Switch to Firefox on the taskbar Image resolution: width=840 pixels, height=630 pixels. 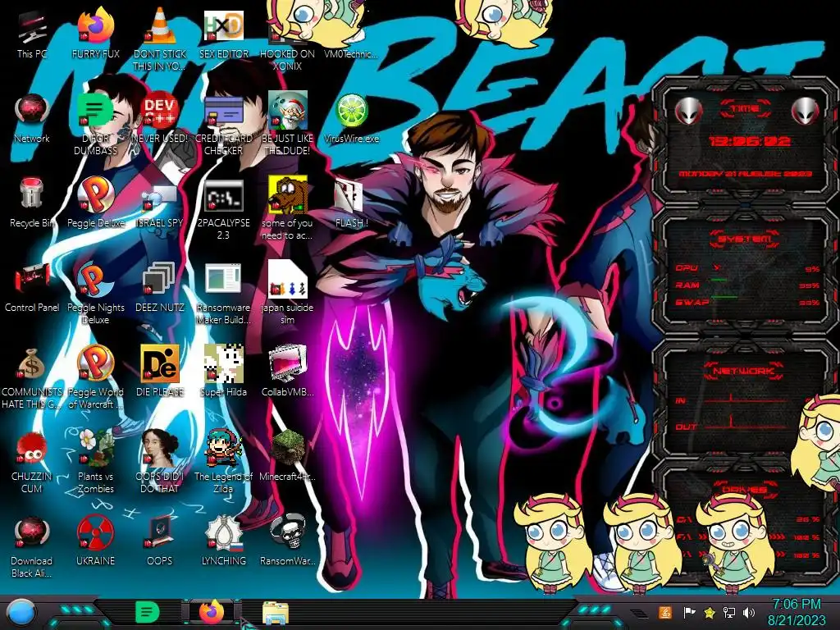point(212,612)
